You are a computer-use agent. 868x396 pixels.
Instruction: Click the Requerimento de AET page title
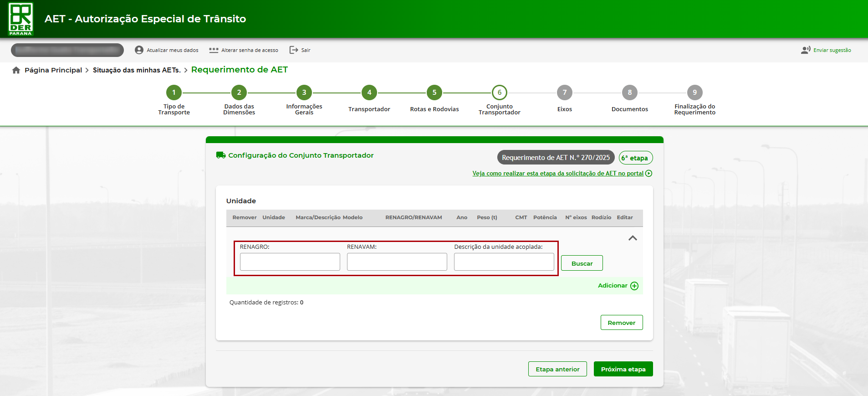pos(240,70)
